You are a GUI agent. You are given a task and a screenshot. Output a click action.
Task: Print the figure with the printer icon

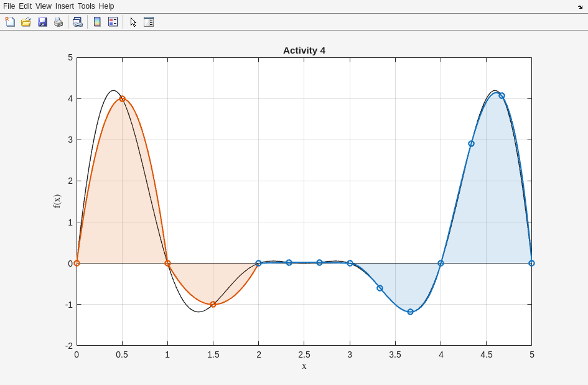pos(58,22)
